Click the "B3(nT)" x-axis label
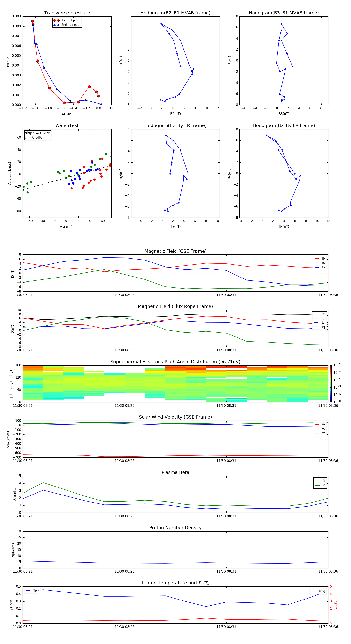The width and height of the screenshot is (351, 644). point(284,114)
